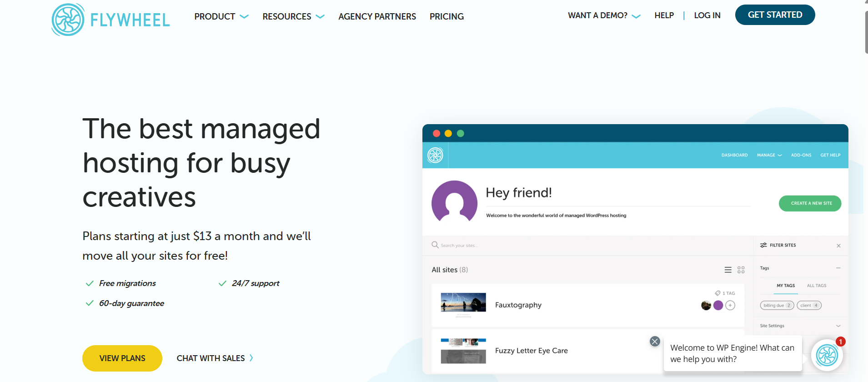
Task: Click the 60-day guarantee checkmark item
Action: (x=125, y=303)
